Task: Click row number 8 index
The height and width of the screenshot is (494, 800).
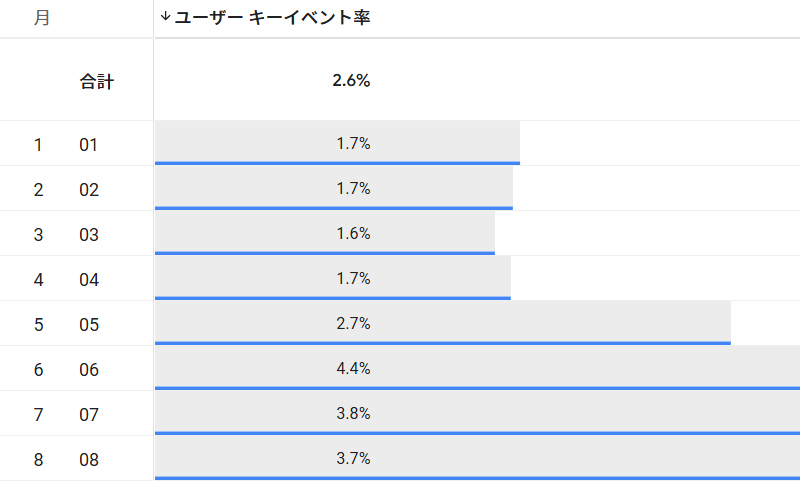Action: (38, 460)
